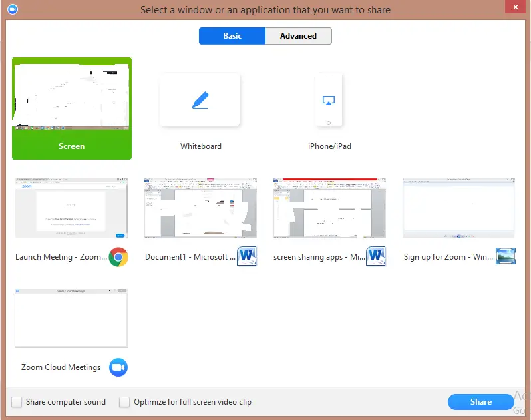This screenshot has width=531, height=420.
Task: Enable Optimize for full screen video clip
Action: click(x=124, y=402)
